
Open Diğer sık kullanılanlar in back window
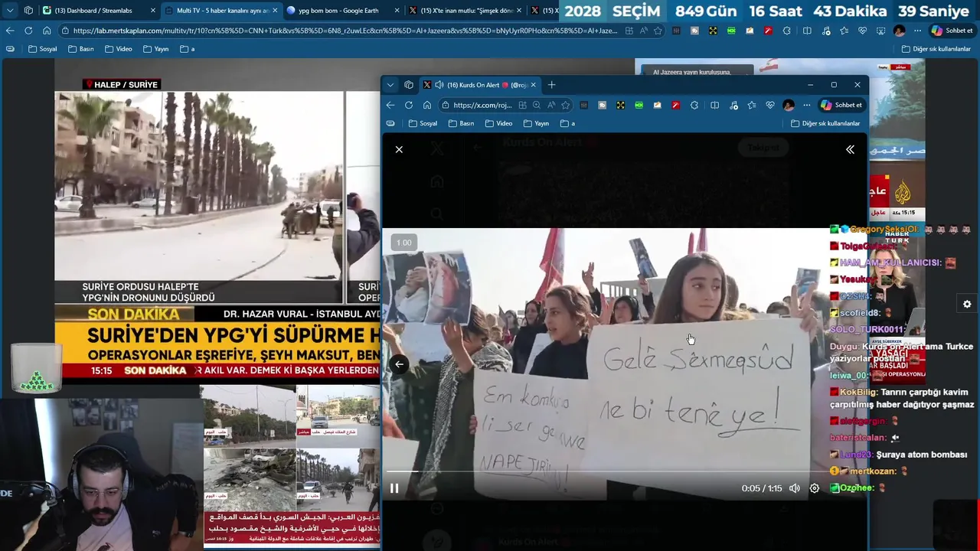(x=936, y=49)
